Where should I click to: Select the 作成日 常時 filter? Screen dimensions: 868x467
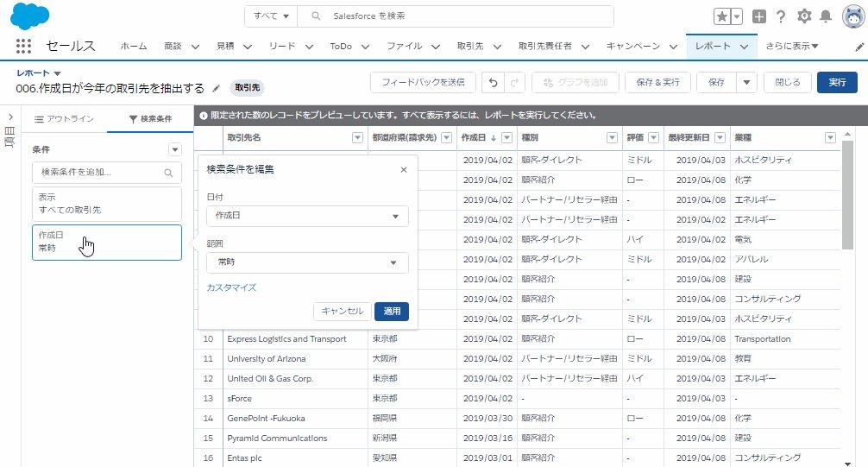click(x=107, y=242)
